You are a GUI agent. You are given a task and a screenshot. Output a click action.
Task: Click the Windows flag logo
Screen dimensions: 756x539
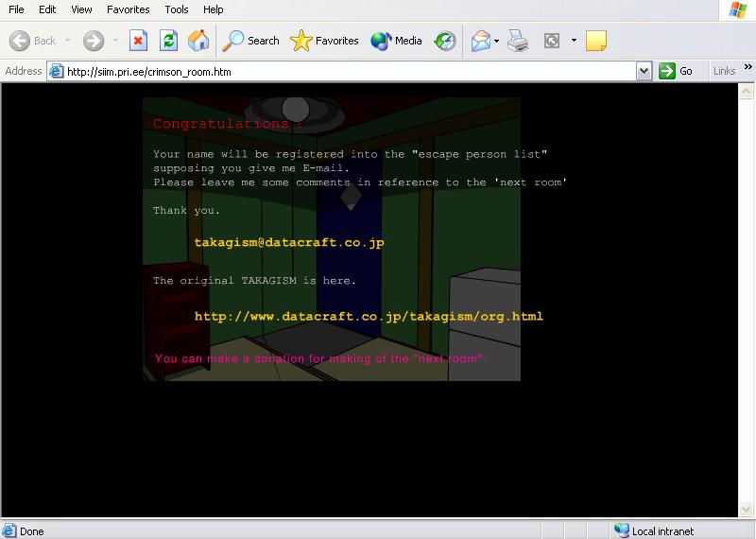click(738, 9)
